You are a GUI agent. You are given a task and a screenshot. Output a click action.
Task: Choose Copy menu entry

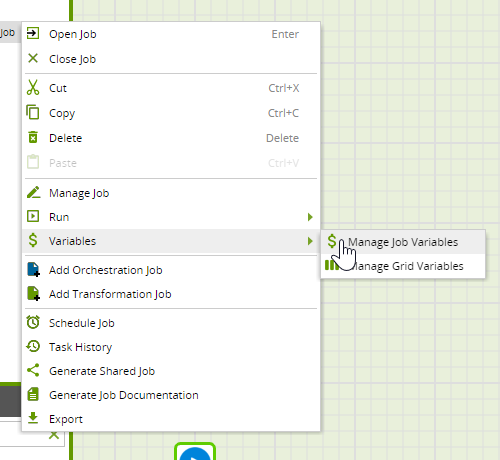pyautogui.click(x=171, y=113)
